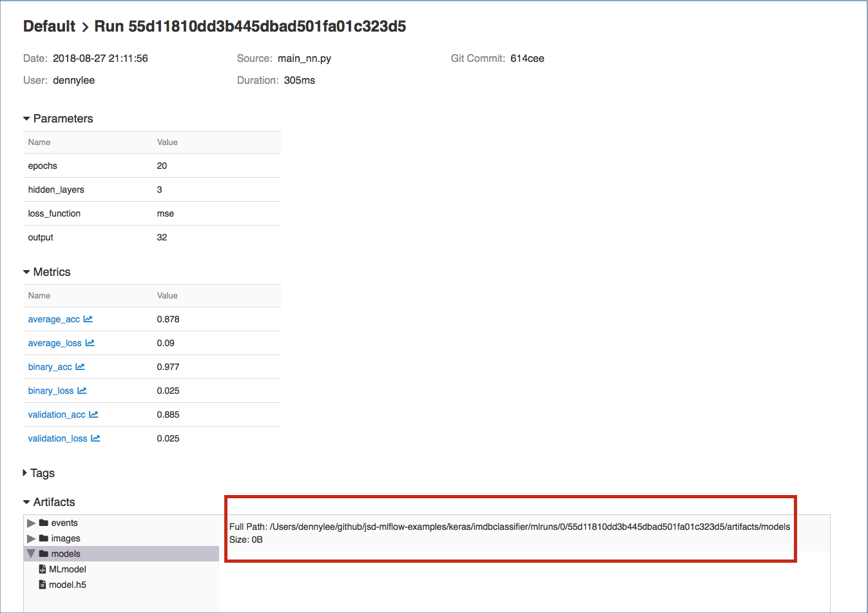Go to the Default experiment breadcrumb
The height and width of the screenshot is (613, 868).
click(49, 26)
